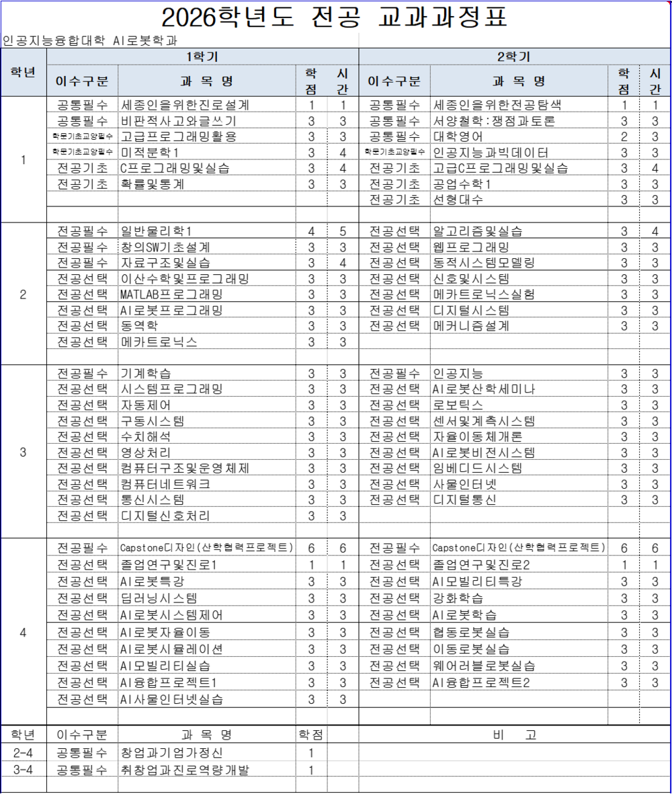Screen dimensions: 672x794
Task: Click the 고급C프로그래밍및실습 cell
Action: click(519, 168)
